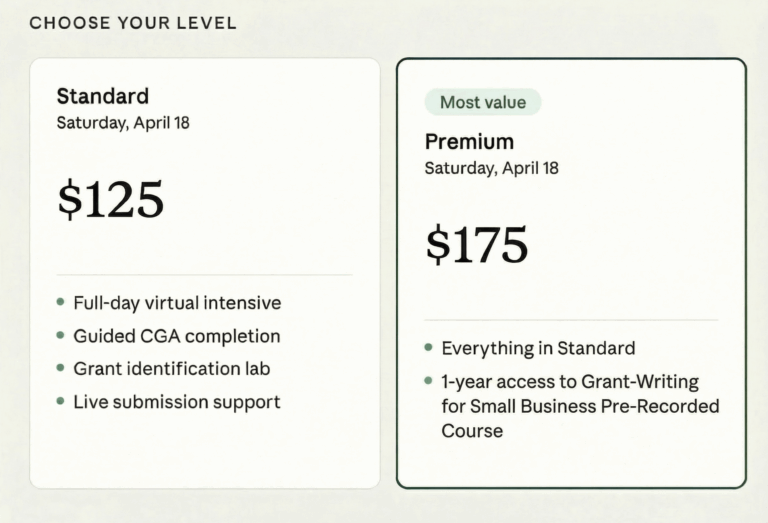
Task: Click the Most value badge
Action: point(483,102)
